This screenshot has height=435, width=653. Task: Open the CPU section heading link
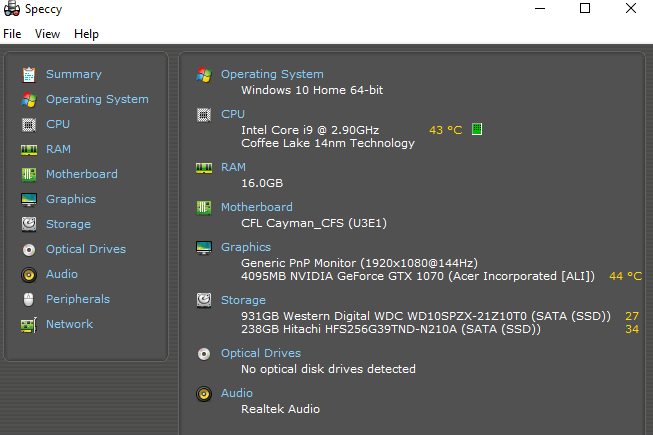(232, 114)
